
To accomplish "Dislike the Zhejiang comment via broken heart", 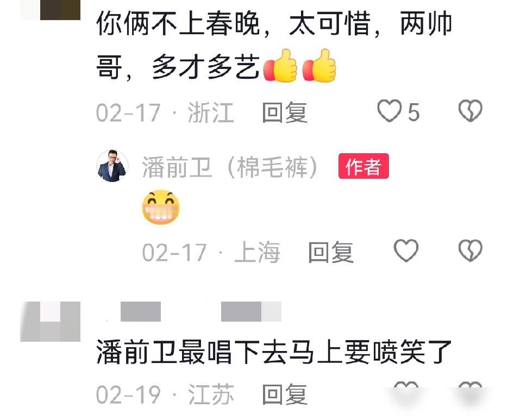I will 470,111.
